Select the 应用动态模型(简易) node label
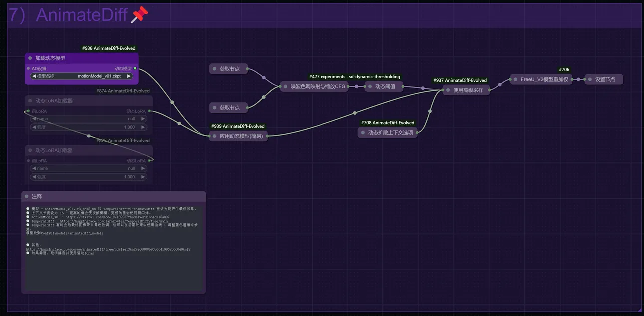The height and width of the screenshot is (316, 644). [x=241, y=136]
